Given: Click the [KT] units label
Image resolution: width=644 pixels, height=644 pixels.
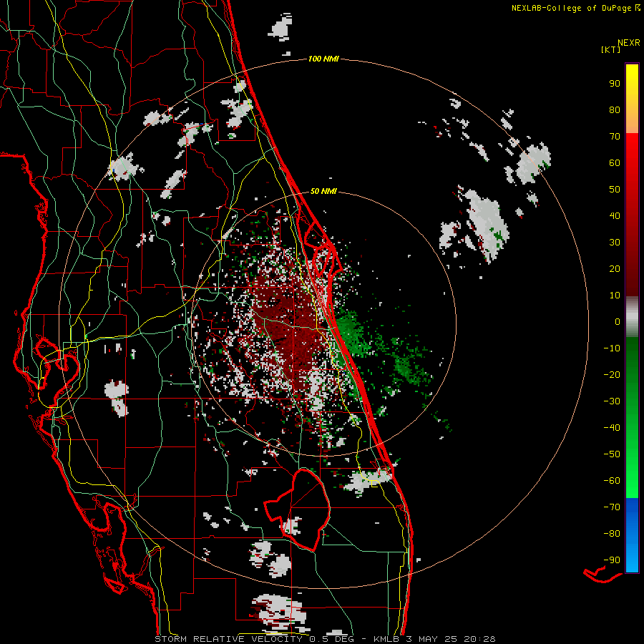Looking at the screenshot, I should coord(610,49).
